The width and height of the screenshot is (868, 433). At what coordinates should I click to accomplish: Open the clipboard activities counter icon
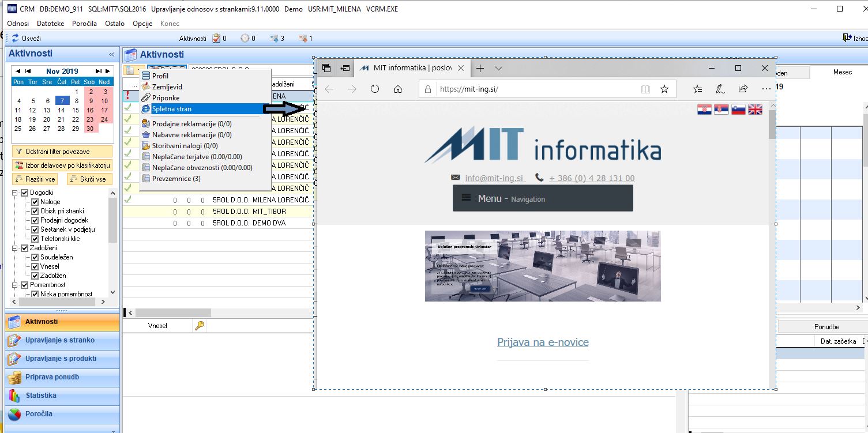click(216, 39)
